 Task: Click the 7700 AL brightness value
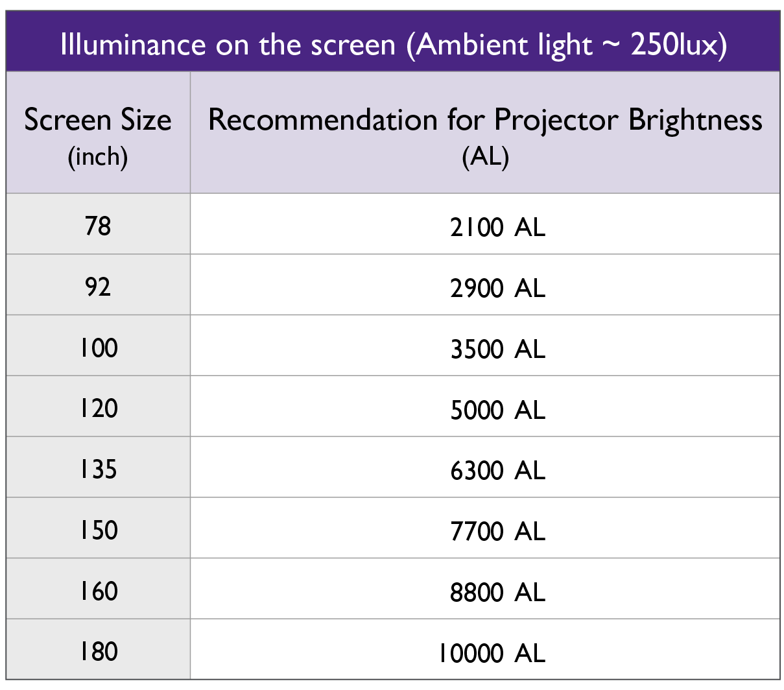point(497,531)
